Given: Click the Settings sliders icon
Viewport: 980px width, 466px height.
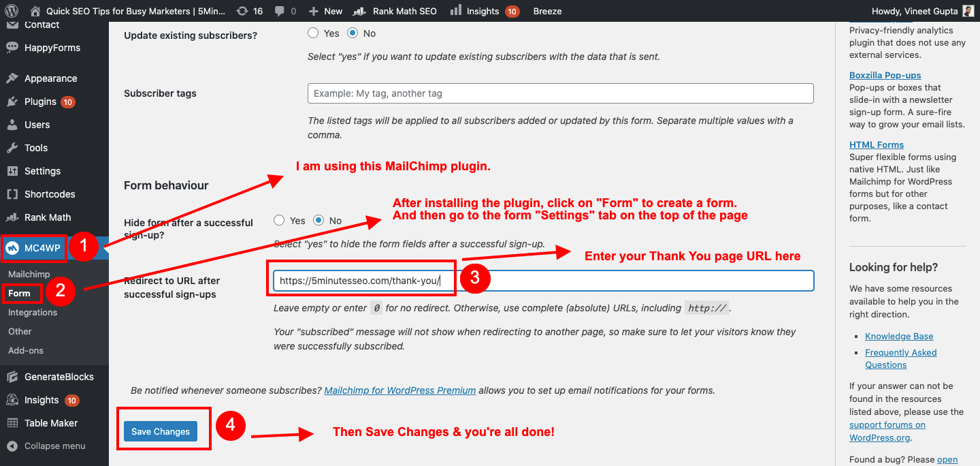Looking at the screenshot, I should pyautogui.click(x=12, y=171).
